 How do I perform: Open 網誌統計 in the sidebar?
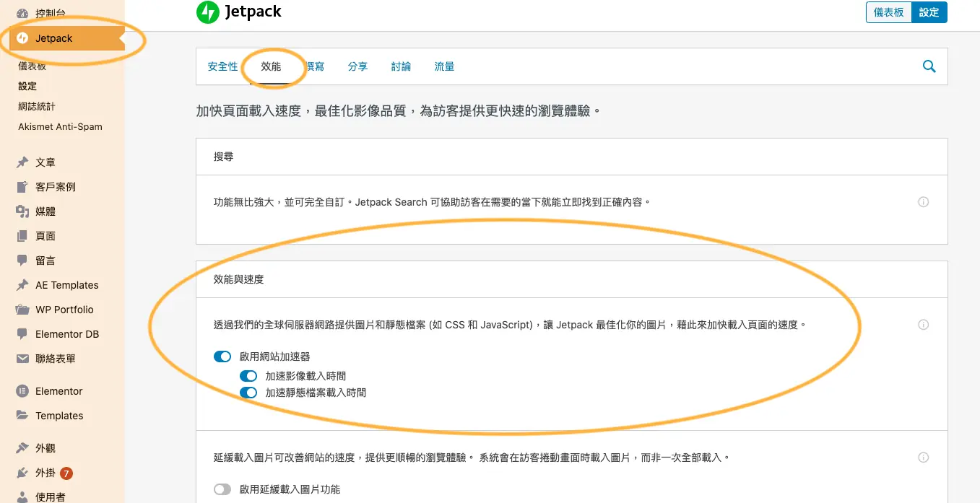[37, 106]
